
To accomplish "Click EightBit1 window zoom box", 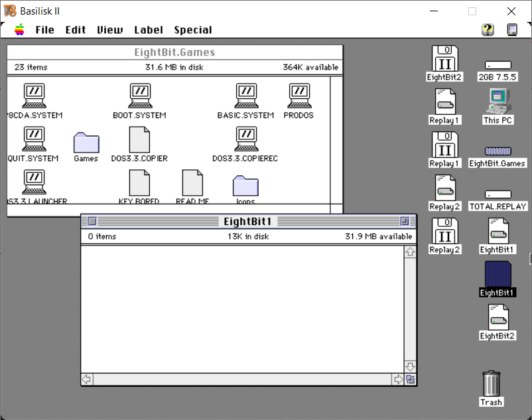I will point(405,222).
